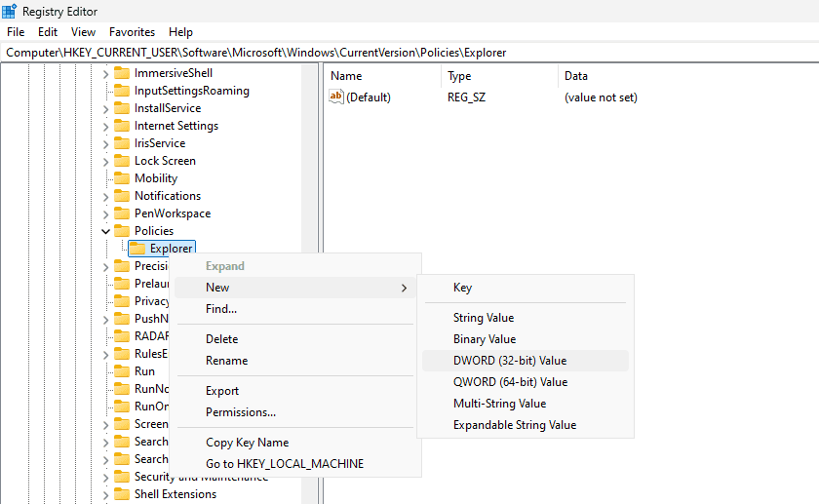Open the File menu
The image size is (819, 504).
[16, 32]
